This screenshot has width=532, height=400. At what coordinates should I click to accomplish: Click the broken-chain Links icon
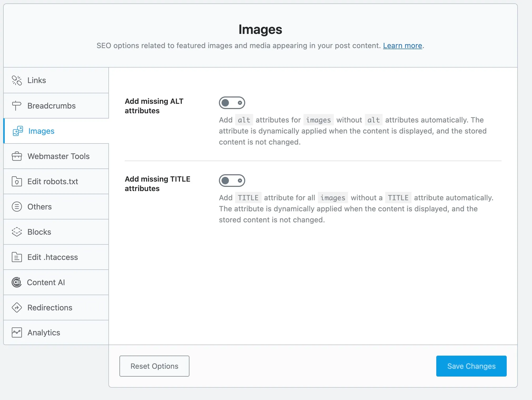[x=17, y=80]
